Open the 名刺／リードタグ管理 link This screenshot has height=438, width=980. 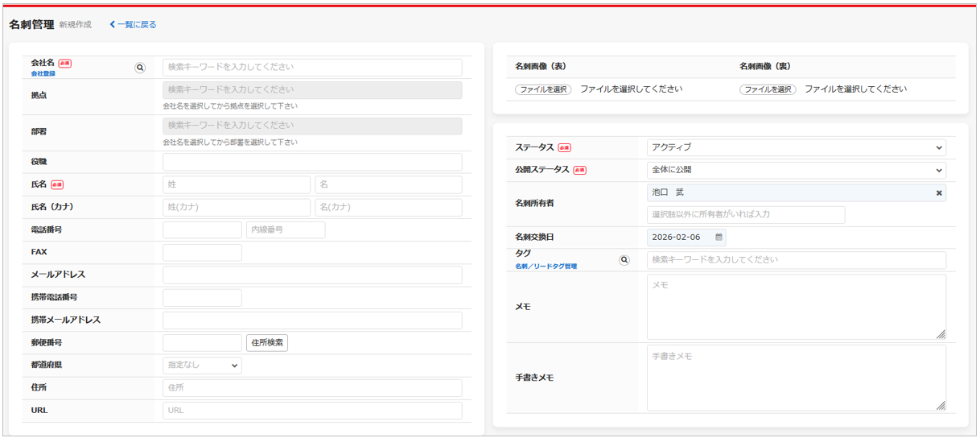point(546,267)
